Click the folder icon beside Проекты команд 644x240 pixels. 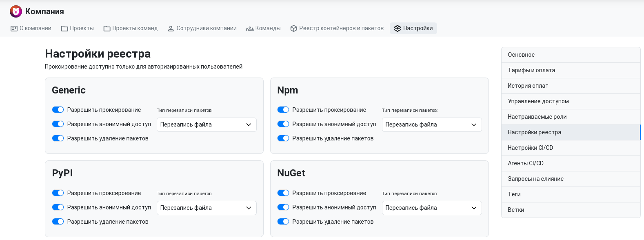107,29
